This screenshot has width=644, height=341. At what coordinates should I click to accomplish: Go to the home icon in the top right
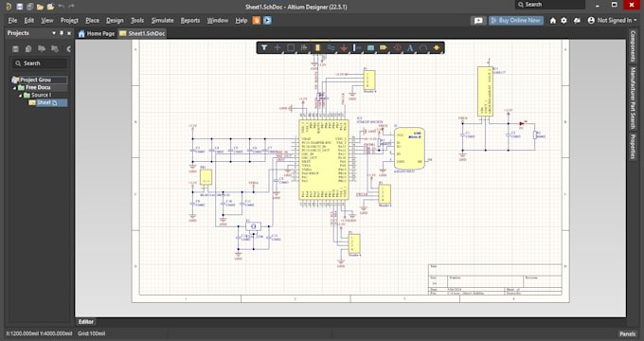click(553, 20)
